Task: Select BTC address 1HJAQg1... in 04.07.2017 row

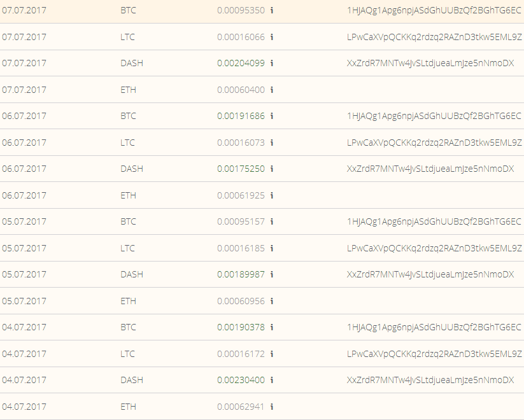Action: (434, 328)
